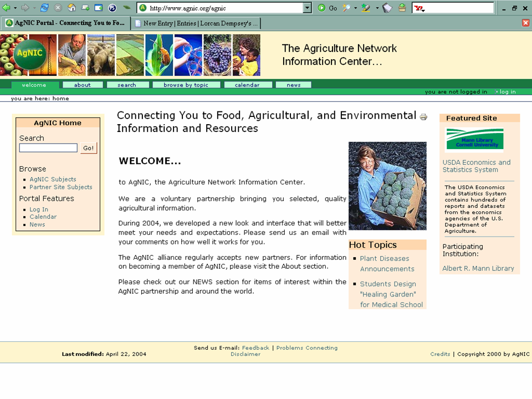The height and width of the screenshot is (399, 532).
Task: Click the AgNIC Home sidebar heading
Action: pyautogui.click(x=58, y=123)
